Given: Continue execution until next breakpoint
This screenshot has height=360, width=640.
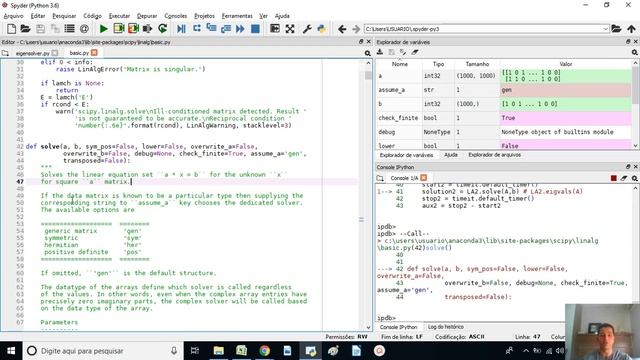Looking at the screenshot, I should (x=240, y=29).
